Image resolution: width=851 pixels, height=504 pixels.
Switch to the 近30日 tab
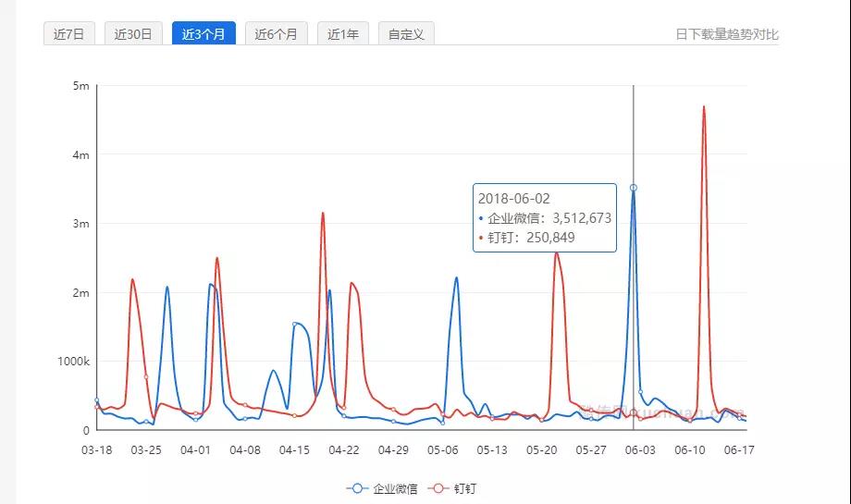pyautogui.click(x=133, y=34)
